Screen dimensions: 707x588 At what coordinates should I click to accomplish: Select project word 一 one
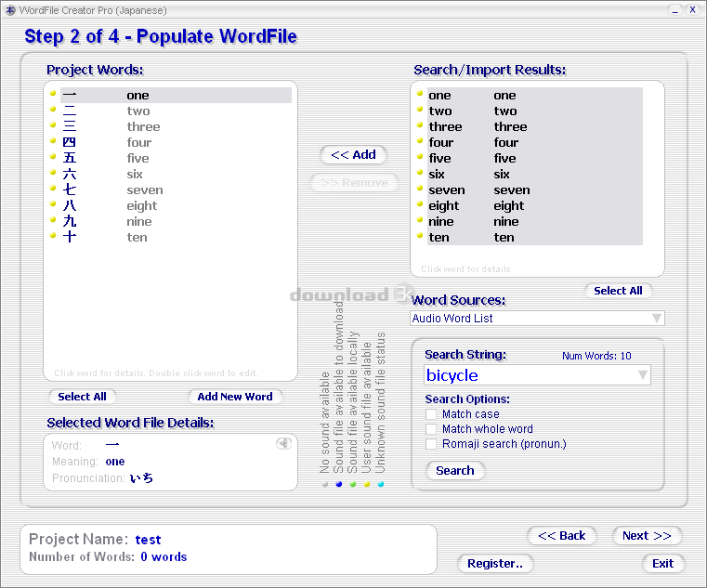(176, 95)
